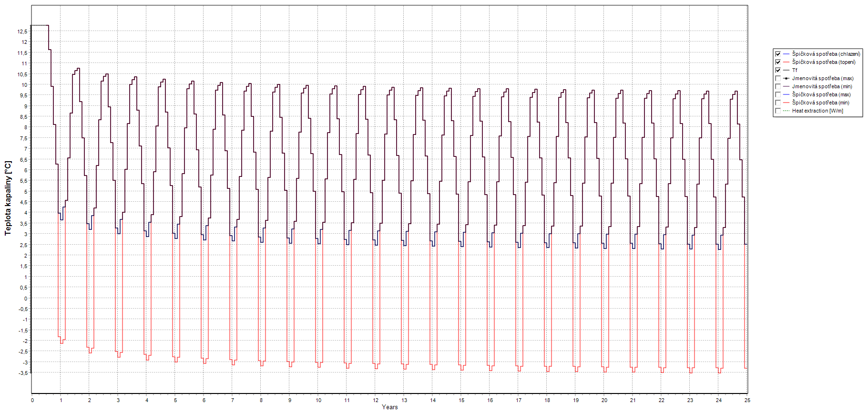868x414 pixels.
Task: Uncheck the Špičková spotřeba (chlazení) checkbox
Action: 778,54
